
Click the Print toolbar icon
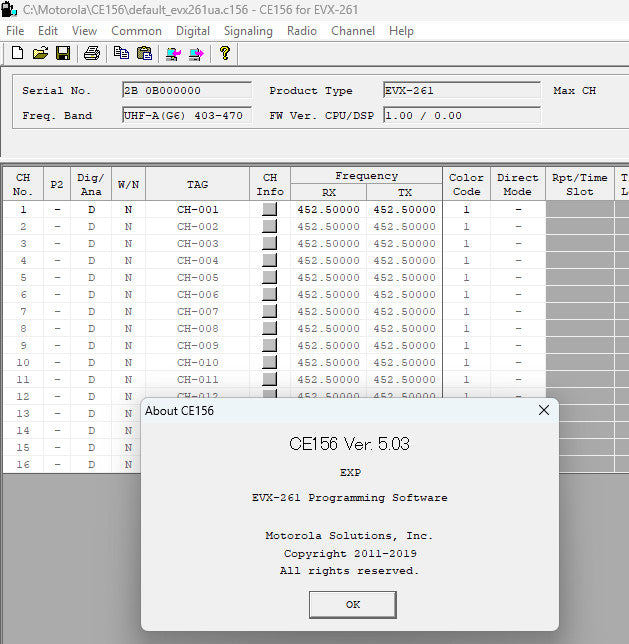pyautogui.click(x=92, y=53)
